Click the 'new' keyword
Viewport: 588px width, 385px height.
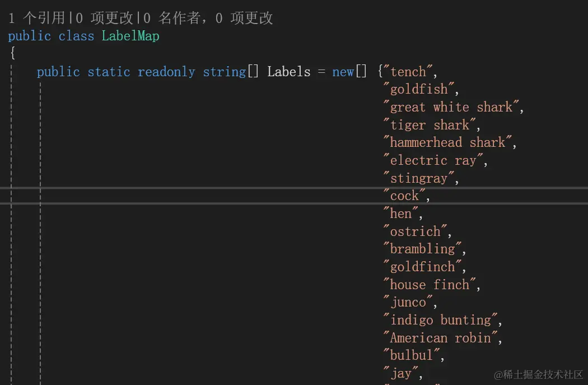point(343,72)
